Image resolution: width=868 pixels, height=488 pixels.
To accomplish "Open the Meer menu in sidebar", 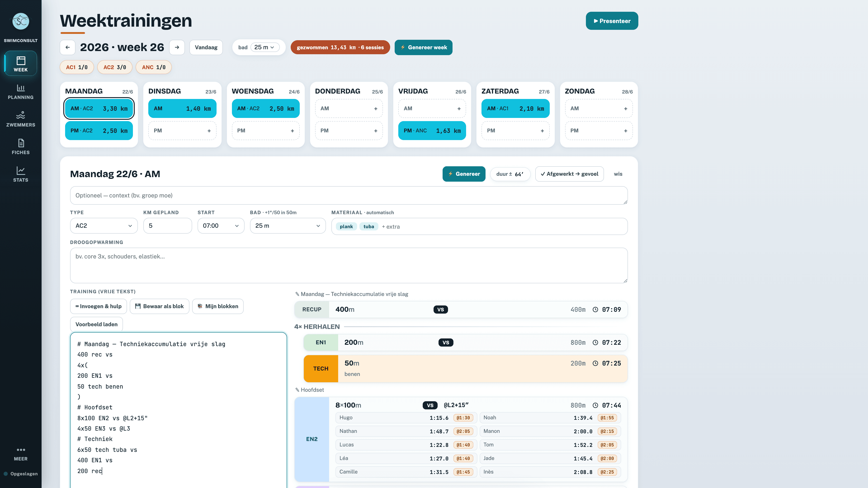I will [21, 454].
